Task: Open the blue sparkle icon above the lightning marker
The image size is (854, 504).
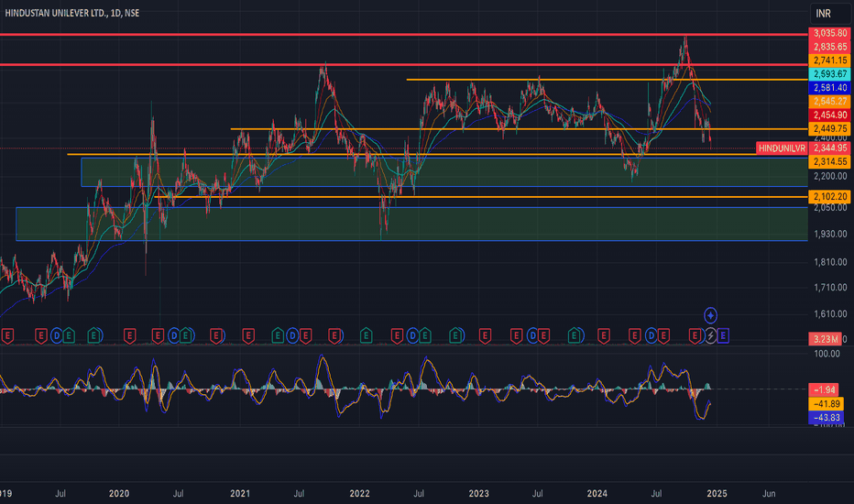Action: 710,315
